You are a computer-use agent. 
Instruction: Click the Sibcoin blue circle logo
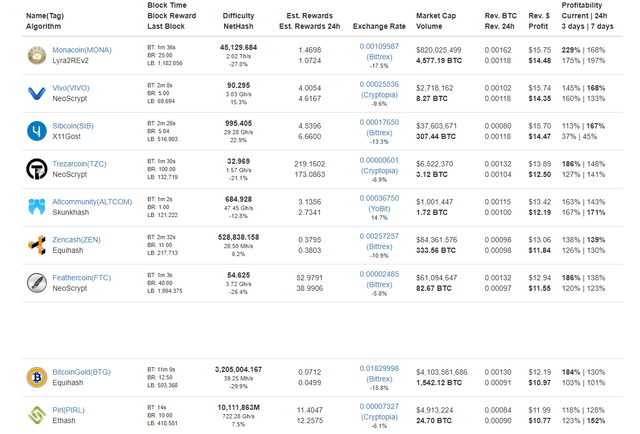37,131
